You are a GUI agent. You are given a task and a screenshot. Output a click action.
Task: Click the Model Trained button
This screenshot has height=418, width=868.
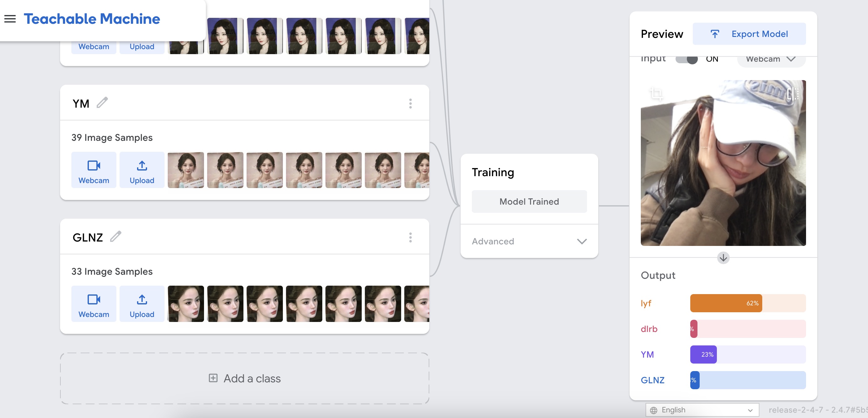click(x=529, y=201)
